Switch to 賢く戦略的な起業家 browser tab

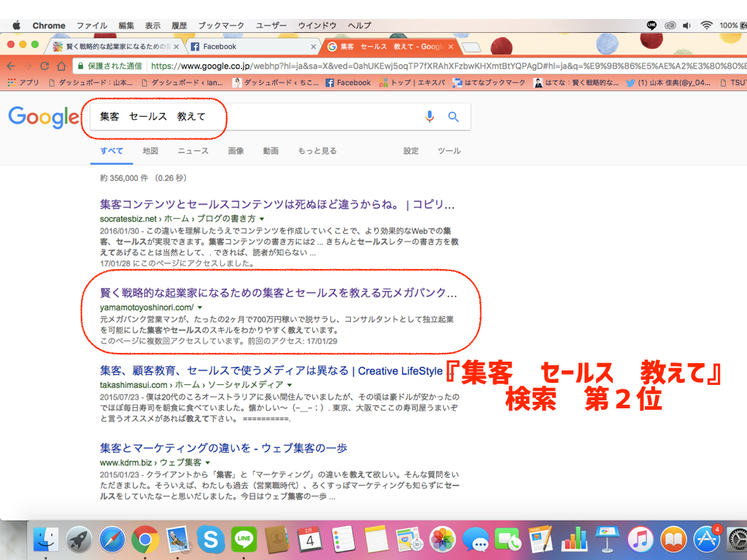pyautogui.click(x=115, y=47)
